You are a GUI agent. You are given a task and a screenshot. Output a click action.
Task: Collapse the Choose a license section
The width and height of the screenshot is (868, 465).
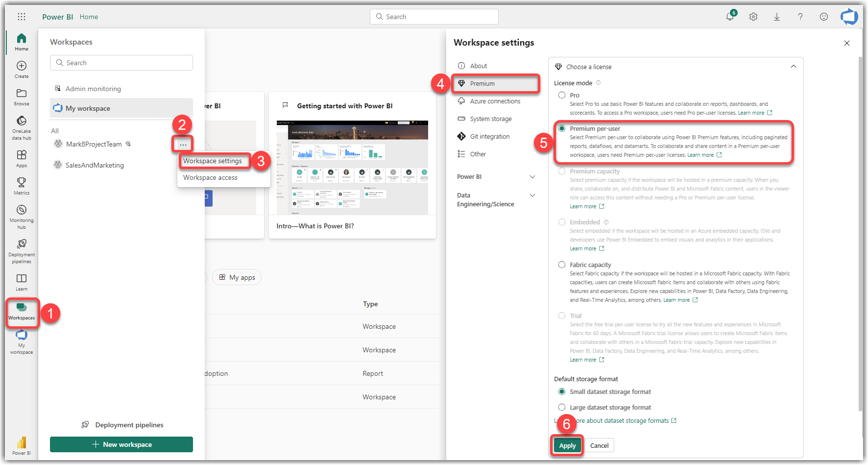[x=794, y=67]
